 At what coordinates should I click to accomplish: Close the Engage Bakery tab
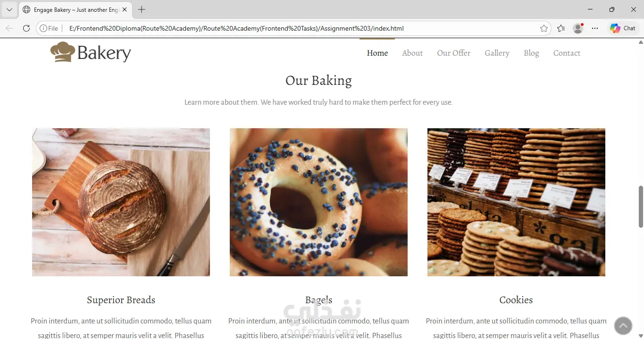pos(125,9)
